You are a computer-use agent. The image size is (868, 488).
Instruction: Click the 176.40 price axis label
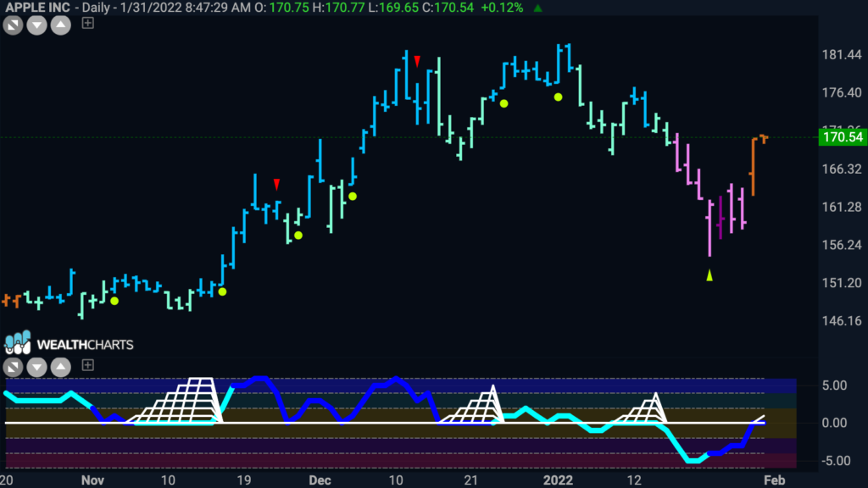(842, 92)
